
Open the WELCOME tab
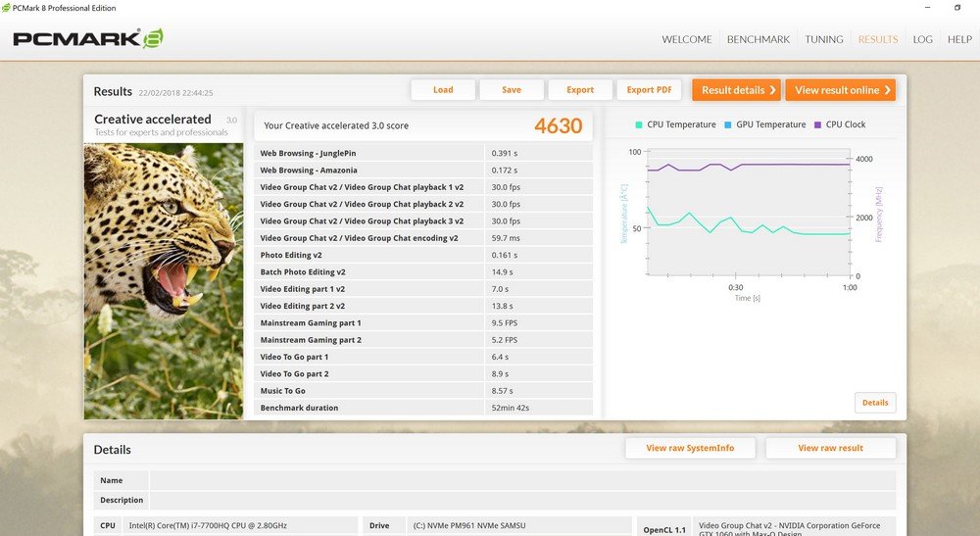click(686, 39)
